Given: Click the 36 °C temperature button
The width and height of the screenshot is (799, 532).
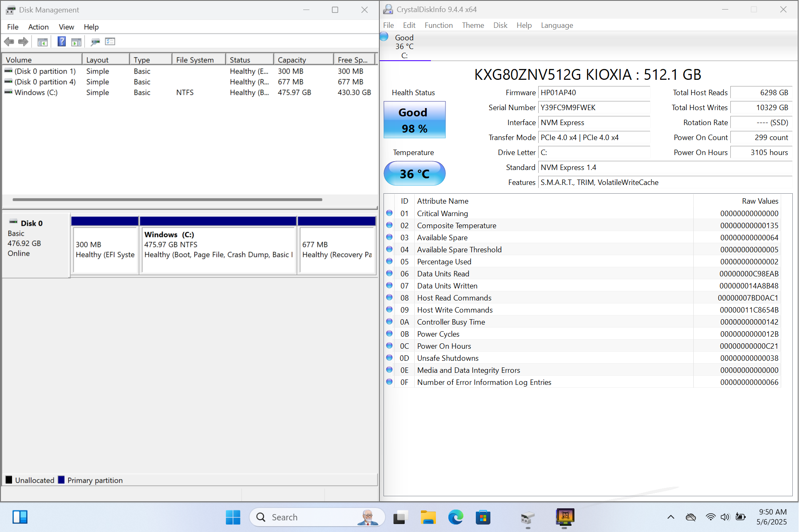Looking at the screenshot, I should click(414, 173).
